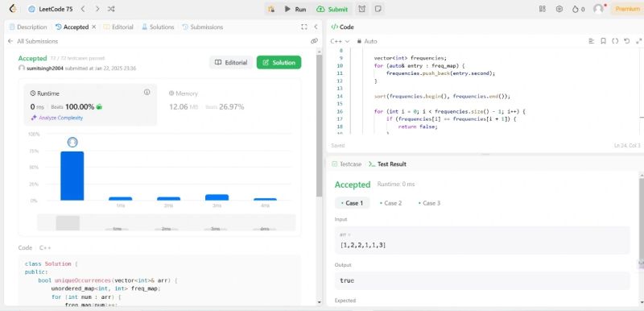
Task: Expand the left panel to fullscreen
Action: coord(304,27)
